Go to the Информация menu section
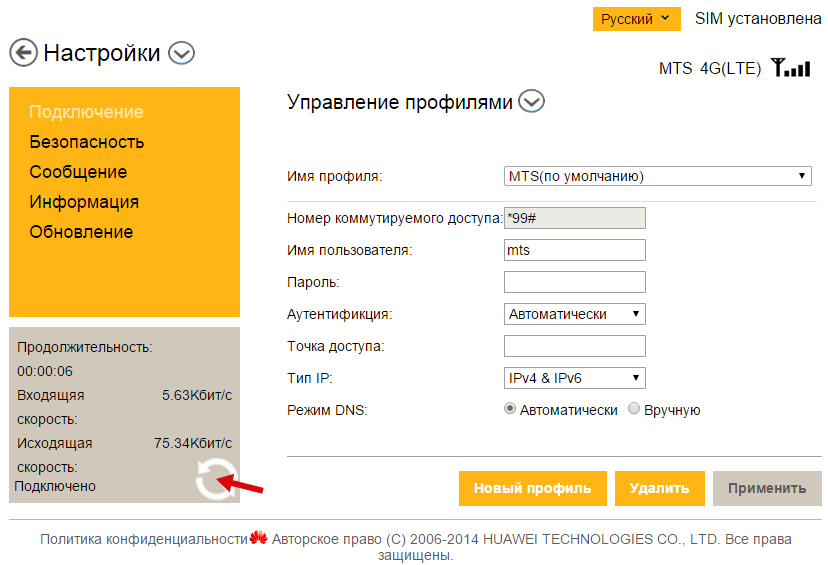 click(84, 202)
